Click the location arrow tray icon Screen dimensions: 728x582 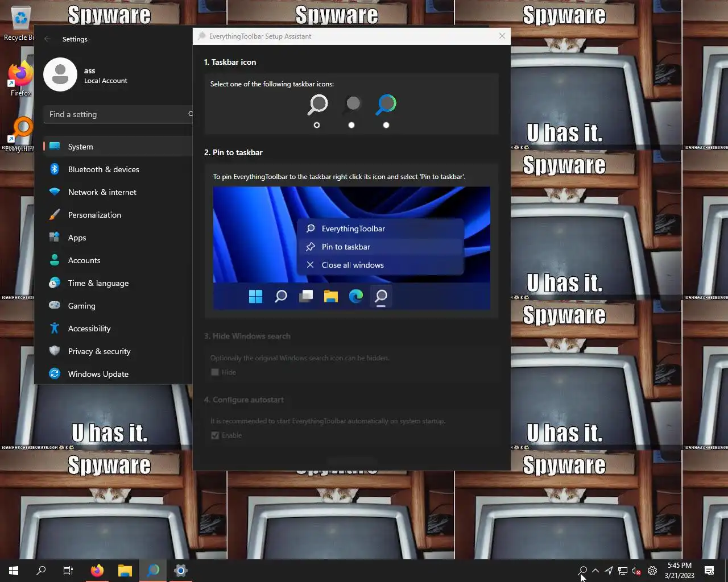click(609, 571)
